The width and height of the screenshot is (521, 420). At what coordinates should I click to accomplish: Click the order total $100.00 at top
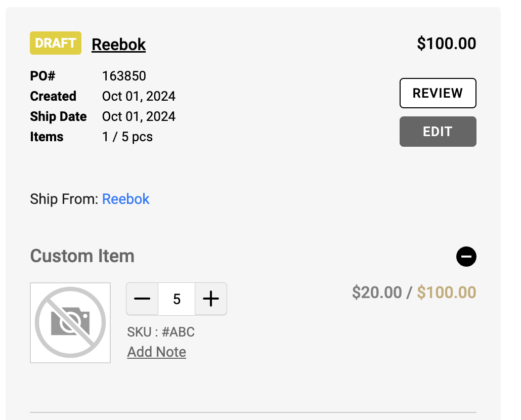coord(446,44)
